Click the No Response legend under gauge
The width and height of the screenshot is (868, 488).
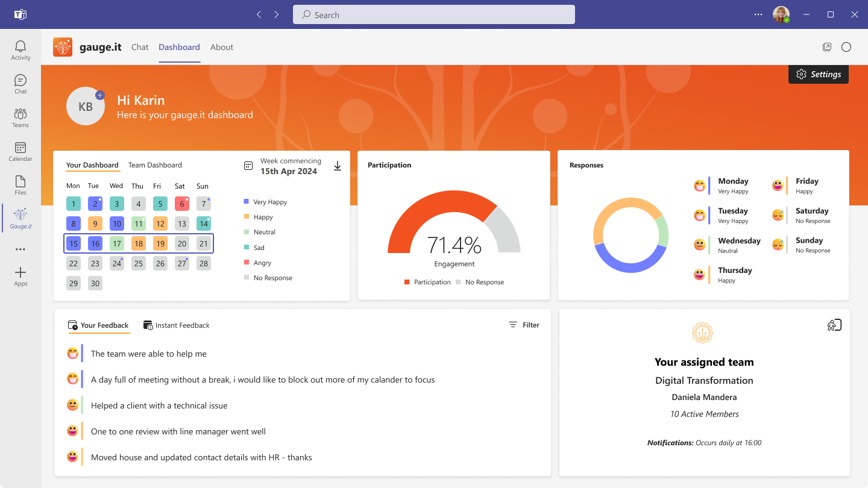[480, 282]
